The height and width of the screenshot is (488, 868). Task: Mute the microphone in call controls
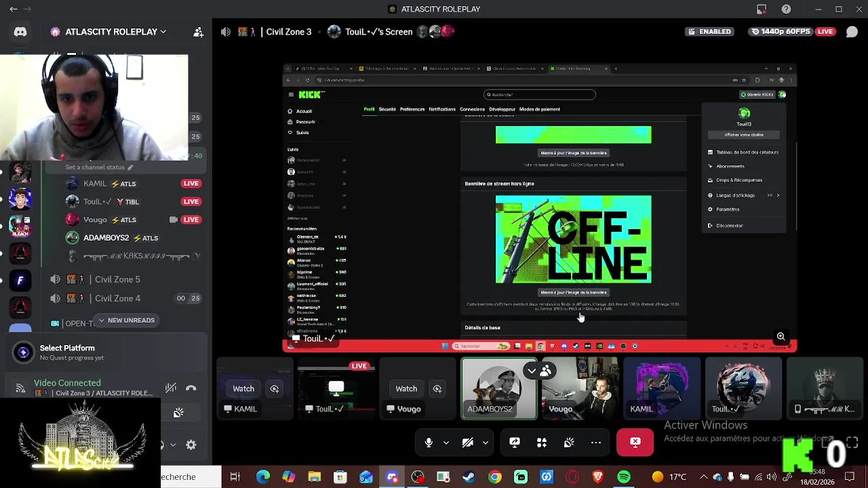tap(429, 443)
